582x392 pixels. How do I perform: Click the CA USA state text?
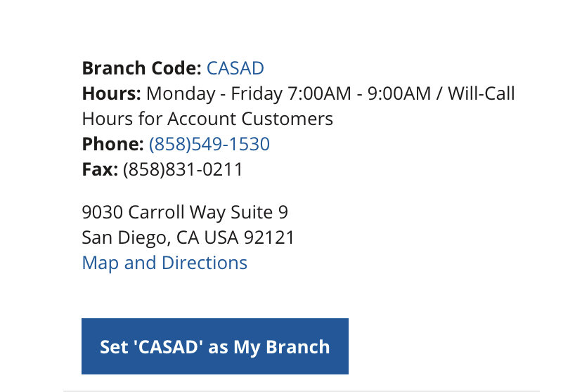click(x=207, y=237)
